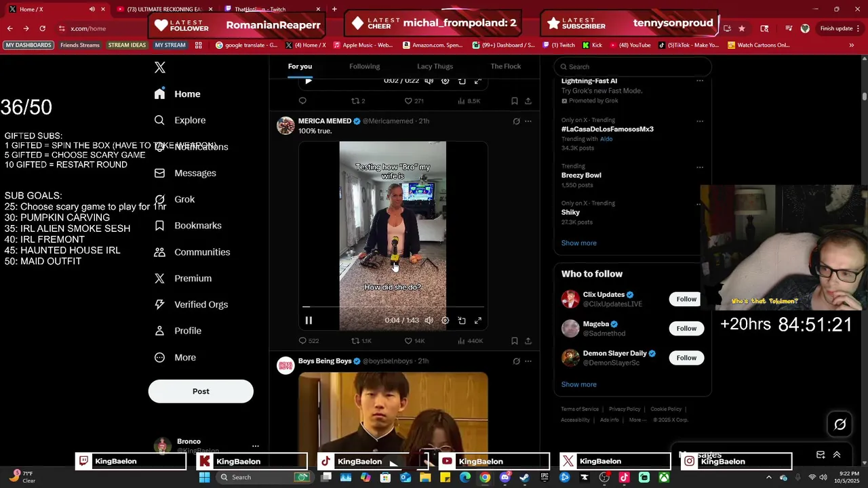Open Windows Start menu
The height and width of the screenshot is (488, 868).
tap(204, 477)
